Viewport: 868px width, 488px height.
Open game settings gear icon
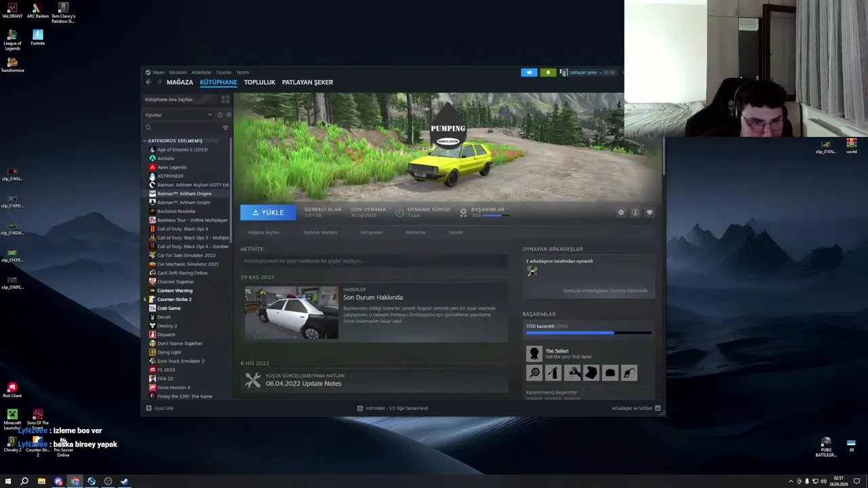pyautogui.click(x=620, y=213)
